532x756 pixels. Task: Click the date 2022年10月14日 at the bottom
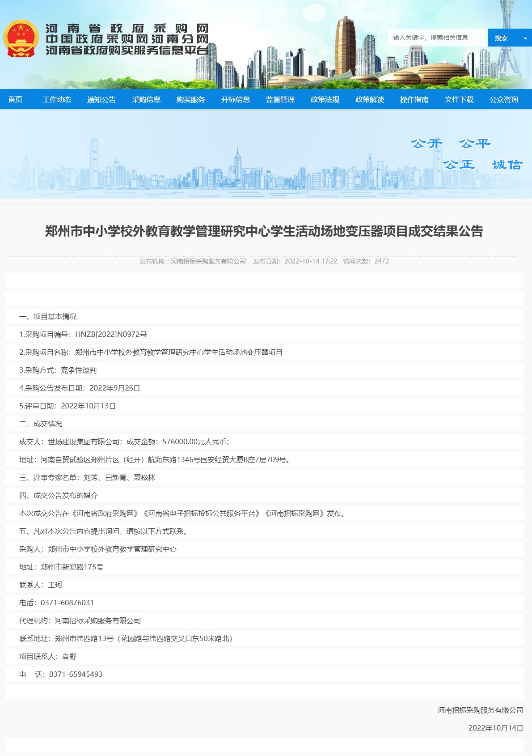coord(496,728)
